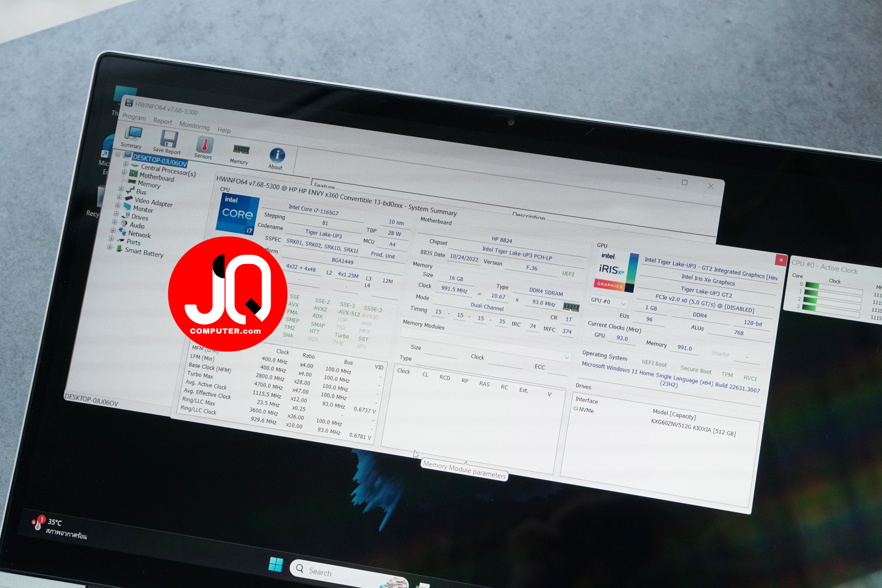Close the System Summary window with red X
This screenshot has width=882, height=588.
[781, 260]
